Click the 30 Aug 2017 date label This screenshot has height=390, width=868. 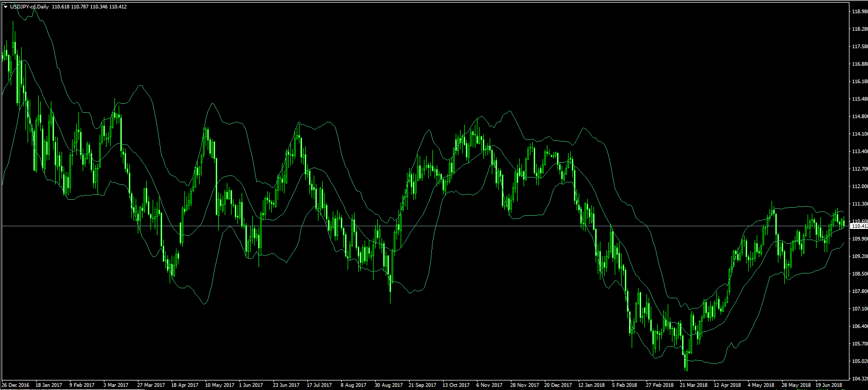click(389, 385)
